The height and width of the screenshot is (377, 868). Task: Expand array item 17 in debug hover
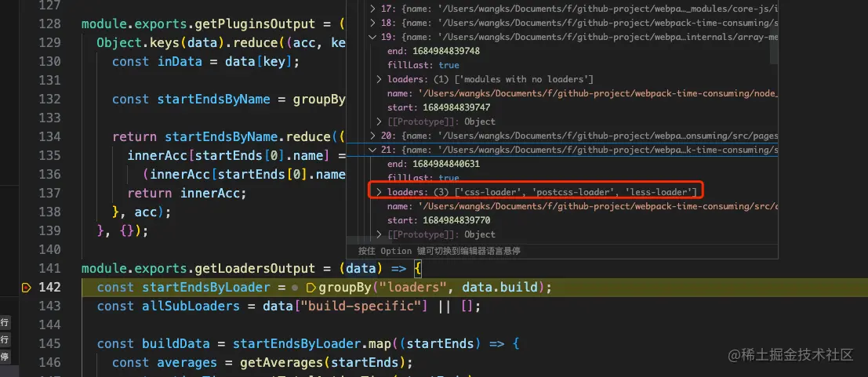click(x=372, y=9)
